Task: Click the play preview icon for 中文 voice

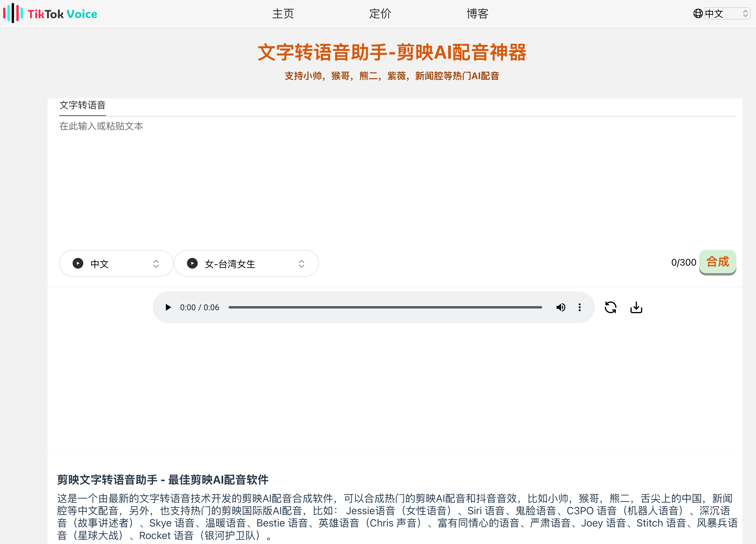Action: coord(79,263)
